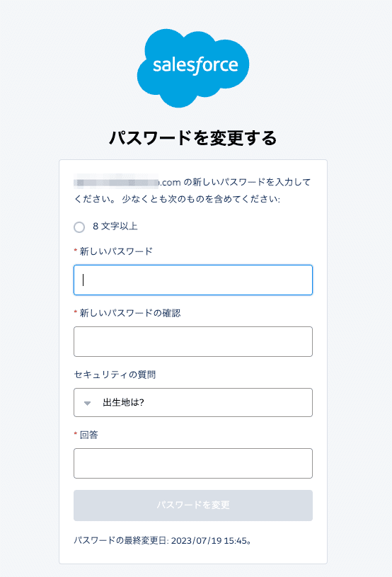Viewport: 392px width, 577px height.
Task: Click the Salesforce cloud logo
Action: pyautogui.click(x=193, y=68)
